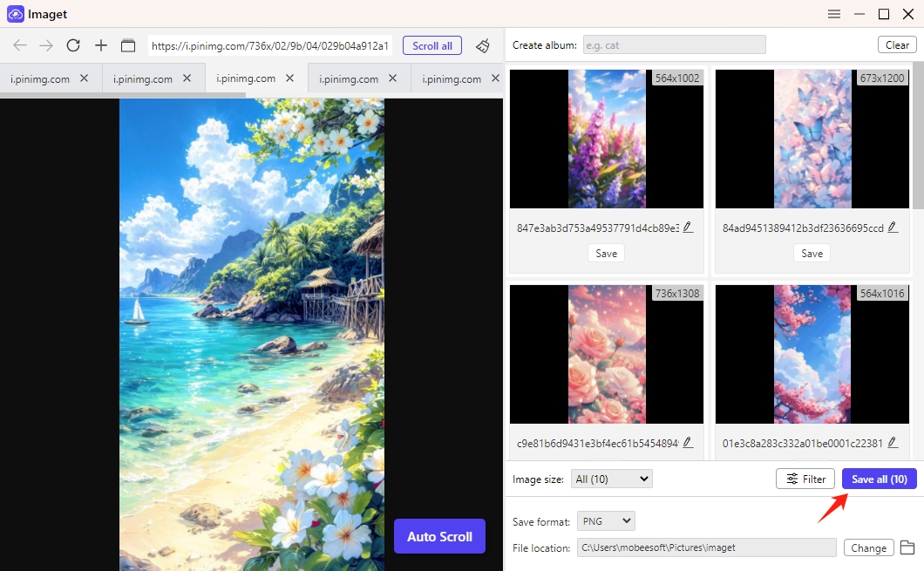This screenshot has width=924, height=571.
Task: Click Scroll all in the toolbar
Action: point(431,45)
